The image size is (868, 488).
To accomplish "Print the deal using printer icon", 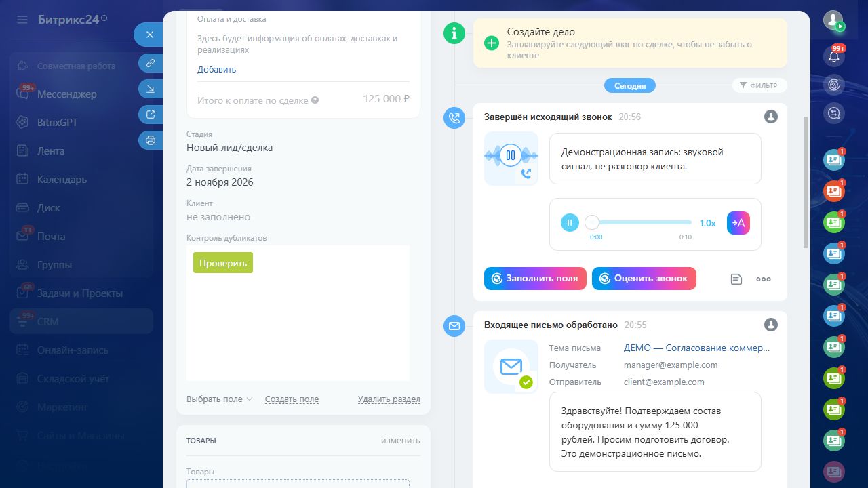I will [x=150, y=140].
